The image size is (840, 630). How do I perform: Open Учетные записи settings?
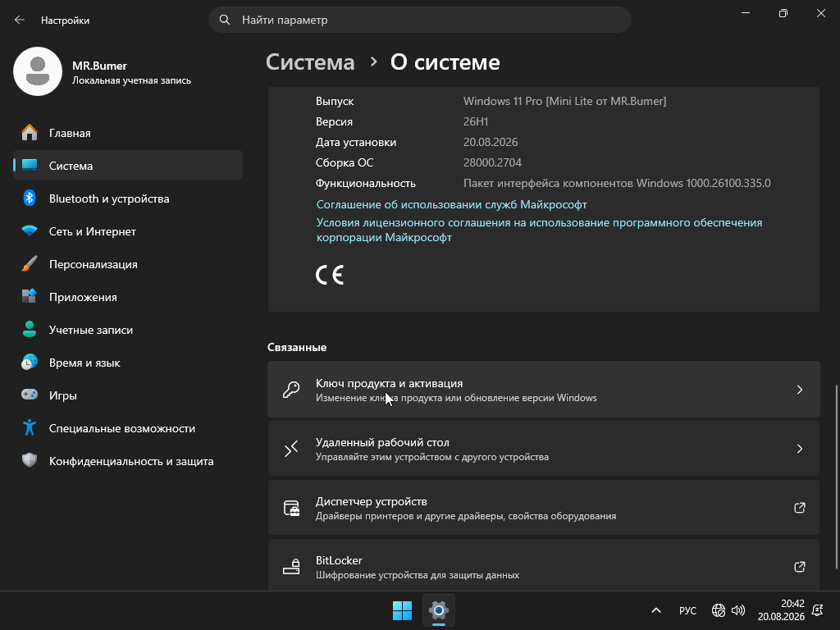tap(128, 329)
